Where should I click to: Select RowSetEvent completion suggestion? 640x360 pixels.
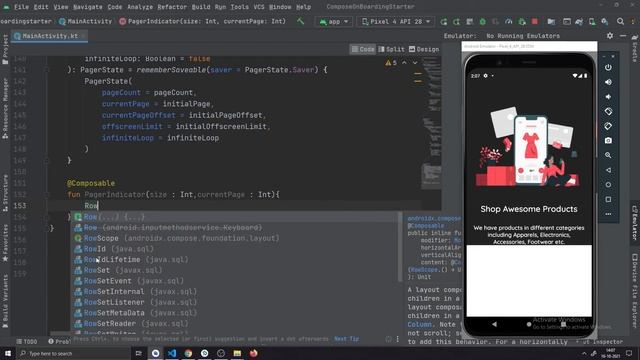click(x=235, y=281)
